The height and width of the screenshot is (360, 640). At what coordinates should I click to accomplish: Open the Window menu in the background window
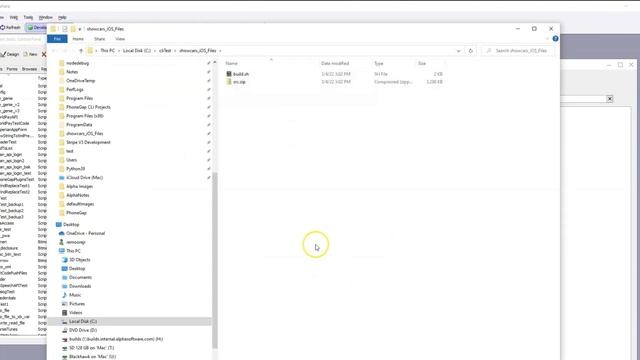pos(45,18)
